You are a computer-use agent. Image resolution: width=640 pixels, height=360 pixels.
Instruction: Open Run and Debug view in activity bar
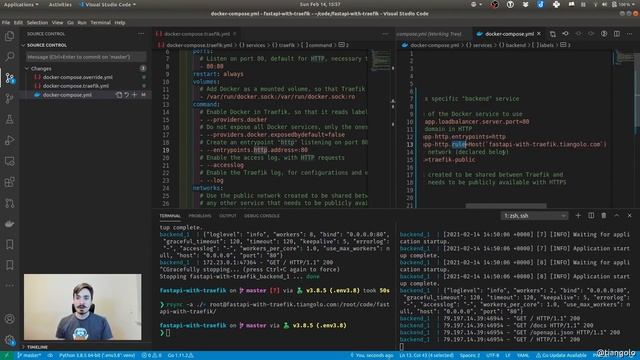(9, 140)
